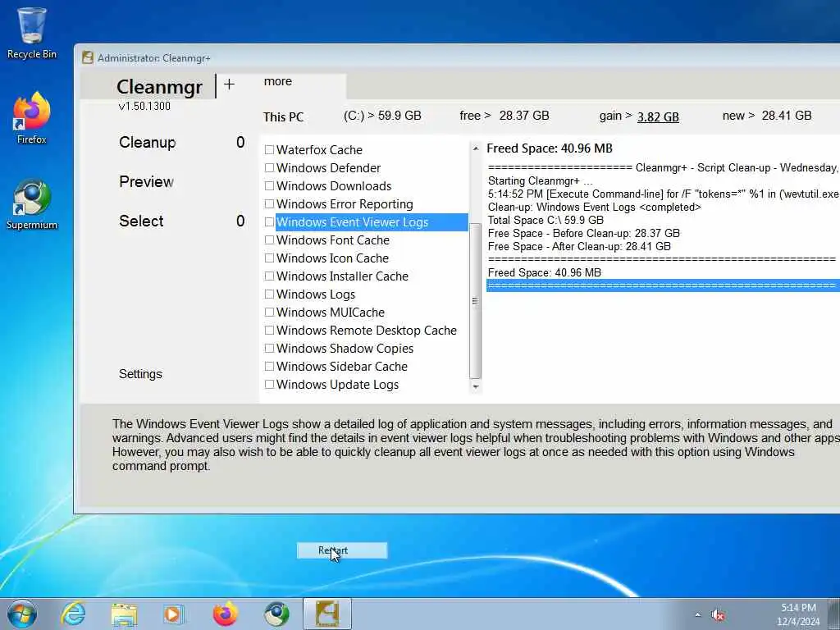
Task: Select the 'Windows Shadow Copies' list label
Action: (345, 348)
